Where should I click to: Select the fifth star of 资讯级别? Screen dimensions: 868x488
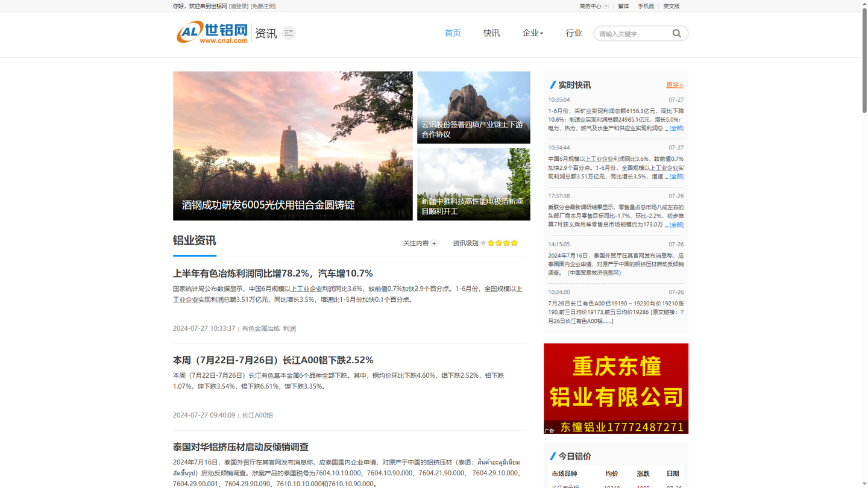[514, 243]
